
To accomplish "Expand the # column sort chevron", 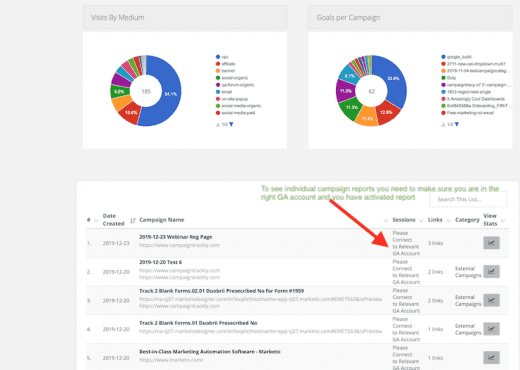I will coord(96,220).
